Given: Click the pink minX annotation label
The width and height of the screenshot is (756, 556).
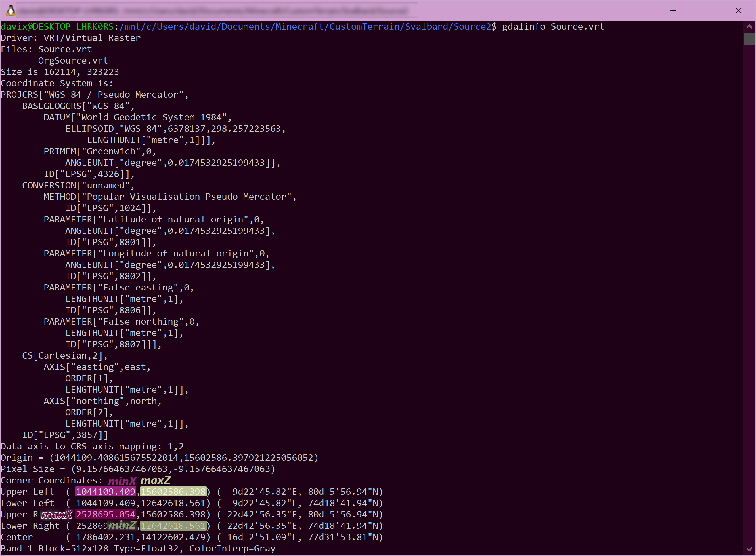Looking at the screenshot, I should (x=122, y=481).
